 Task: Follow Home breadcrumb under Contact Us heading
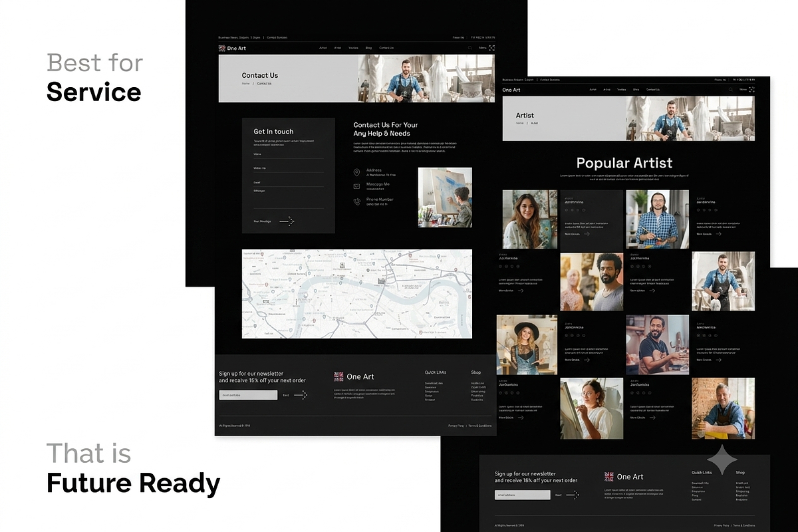click(245, 84)
